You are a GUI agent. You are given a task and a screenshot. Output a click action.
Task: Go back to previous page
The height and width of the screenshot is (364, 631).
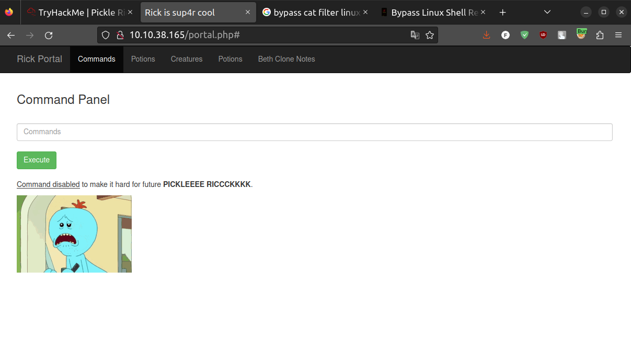pos(11,35)
